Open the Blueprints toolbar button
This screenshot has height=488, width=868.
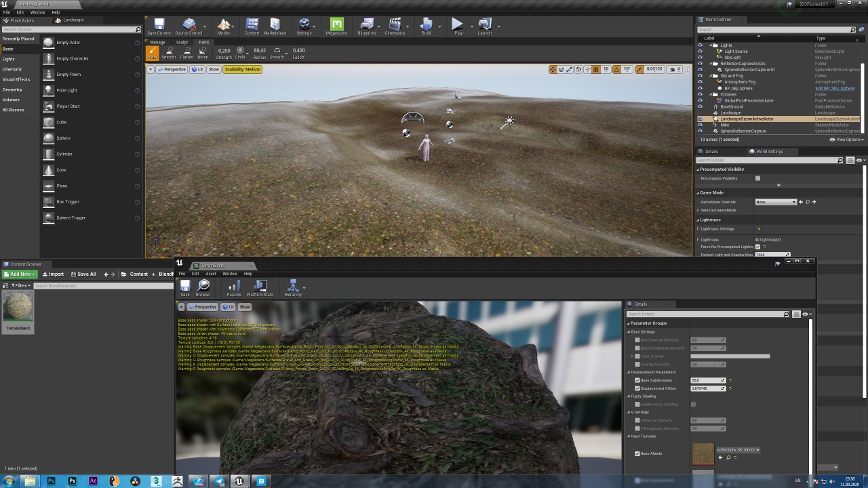(367, 26)
